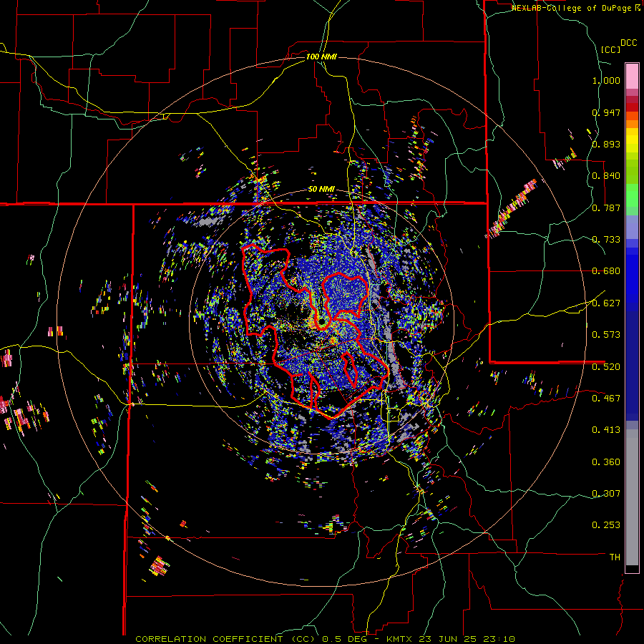Image resolution: width=644 pixels, height=644 pixels.
Task: Select the 0.307 scale label
Action: (606, 493)
